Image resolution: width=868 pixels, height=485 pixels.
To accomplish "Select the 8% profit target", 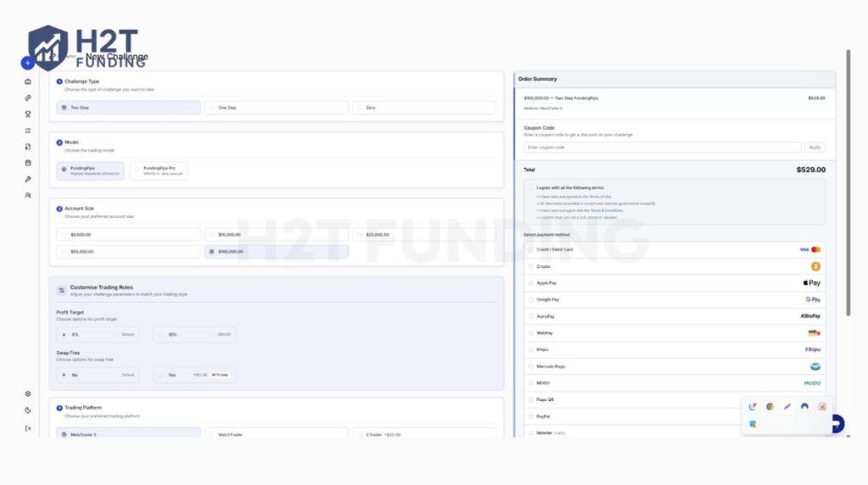I will pos(97,334).
